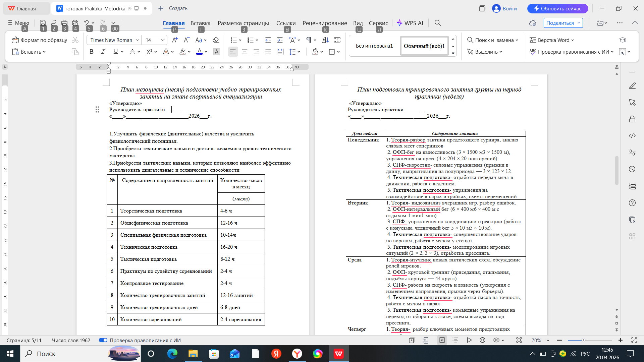Open the Рецензирование ribbon tab
Viewport: 644px width, 362px height.
324,23
